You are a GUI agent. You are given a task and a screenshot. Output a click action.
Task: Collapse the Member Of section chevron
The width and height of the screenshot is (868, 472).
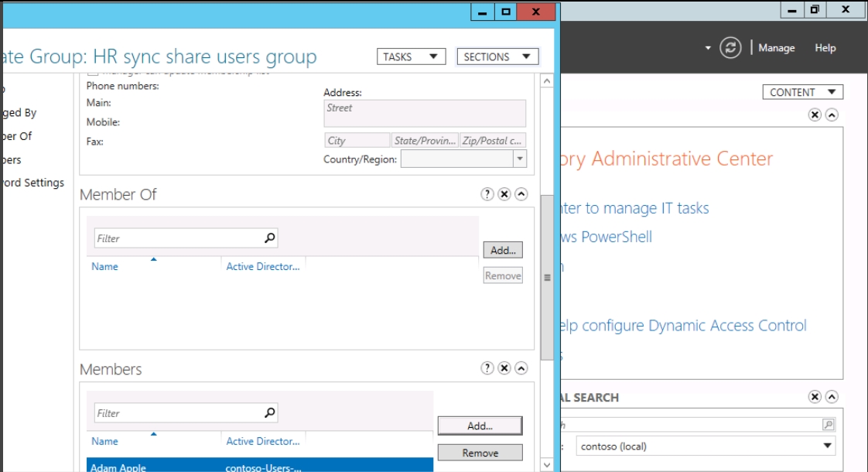521,194
